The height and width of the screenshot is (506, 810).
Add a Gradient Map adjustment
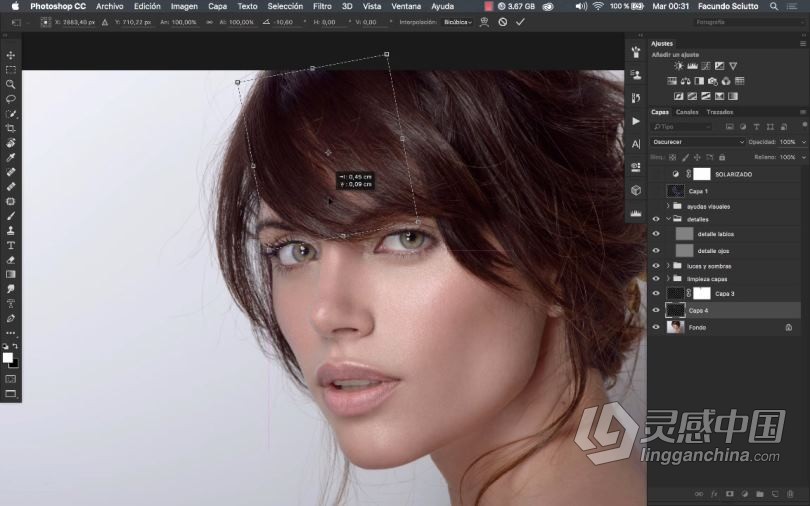pos(733,96)
